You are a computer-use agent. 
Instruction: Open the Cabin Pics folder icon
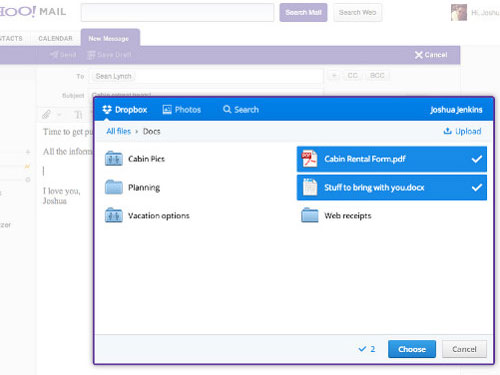pyautogui.click(x=114, y=159)
